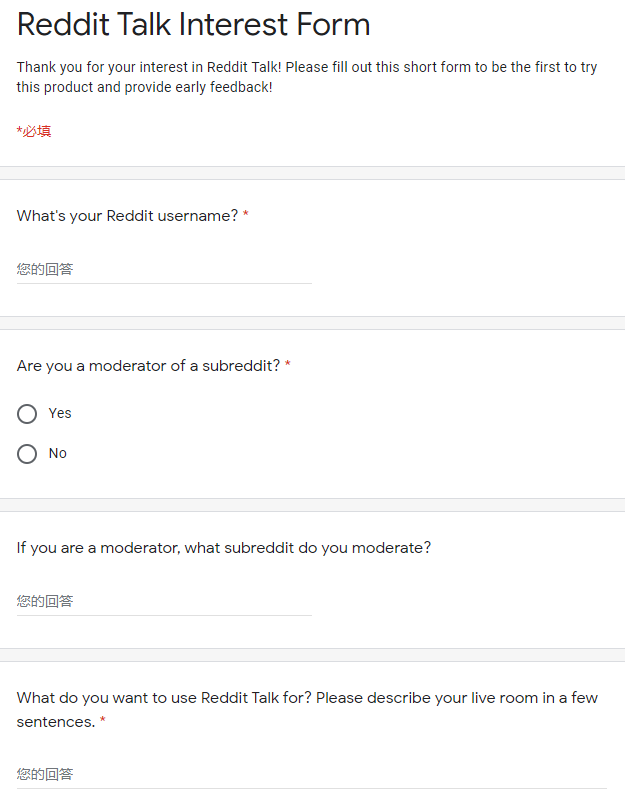Click the "Yes" option label text

(x=60, y=413)
